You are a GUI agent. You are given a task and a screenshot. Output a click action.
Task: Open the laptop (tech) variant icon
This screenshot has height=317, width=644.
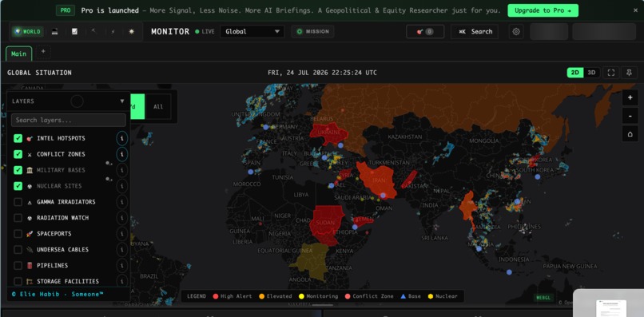tap(54, 32)
